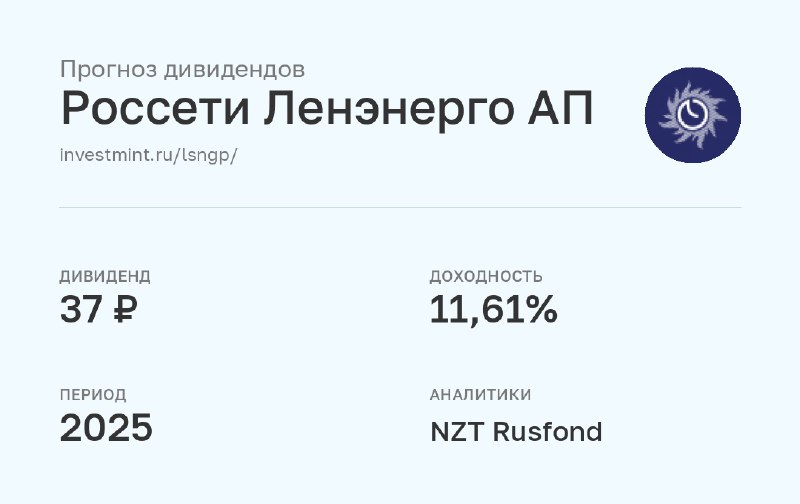Viewport: 800px width, 504px height.
Task: Click the "ДИВИДЕНД" label
Action: tap(105, 276)
